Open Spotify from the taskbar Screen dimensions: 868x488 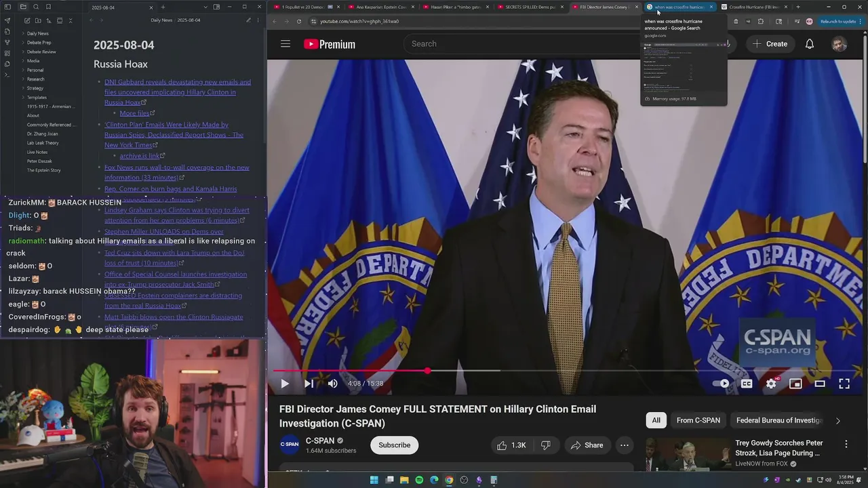tap(419, 480)
